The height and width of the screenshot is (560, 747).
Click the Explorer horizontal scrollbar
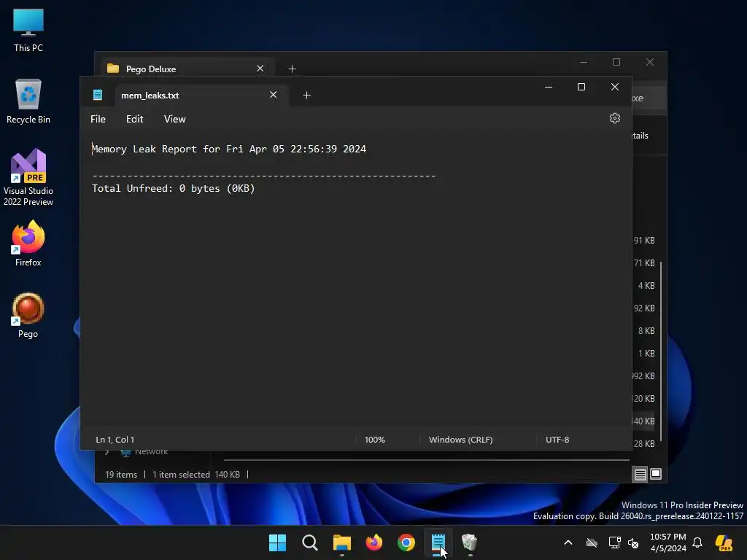(426, 460)
